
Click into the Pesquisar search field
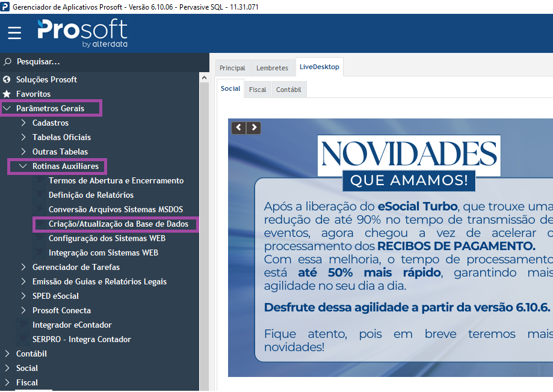click(x=104, y=62)
